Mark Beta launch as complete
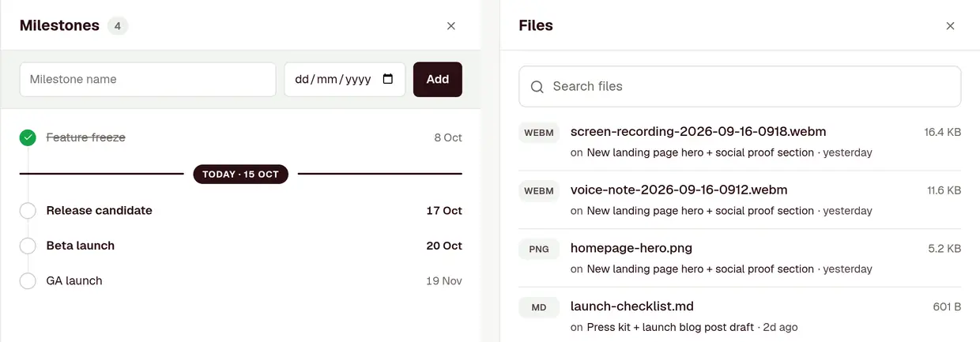980x342 pixels. pyautogui.click(x=28, y=246)
